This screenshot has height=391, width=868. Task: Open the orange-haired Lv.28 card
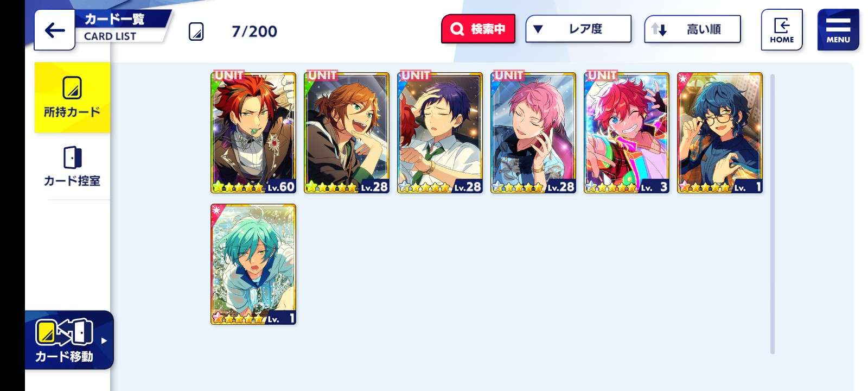347,133
